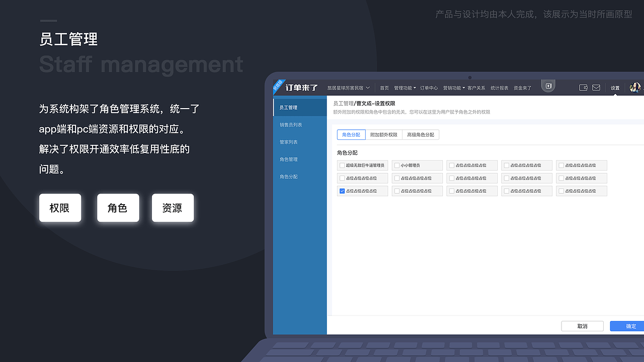This screenshot has width=644, height=362.
Task: Click the Staff management heading text
Action: pos(141,65)
